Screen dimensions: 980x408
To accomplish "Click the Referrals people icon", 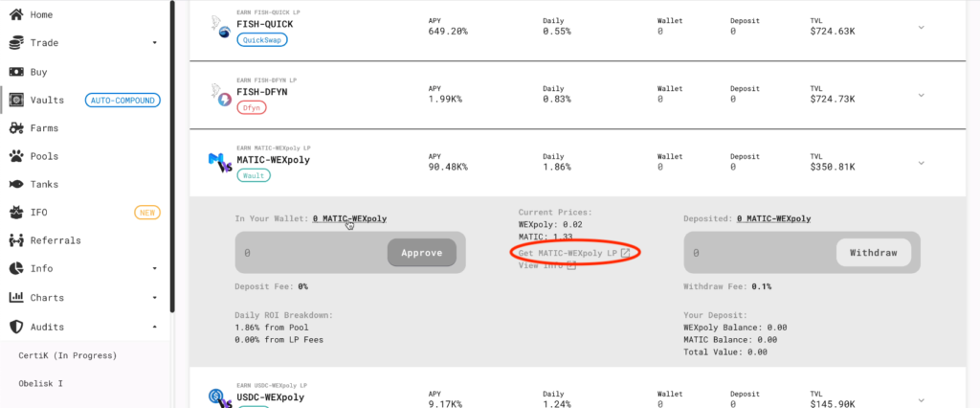I will tap(16, 240).
